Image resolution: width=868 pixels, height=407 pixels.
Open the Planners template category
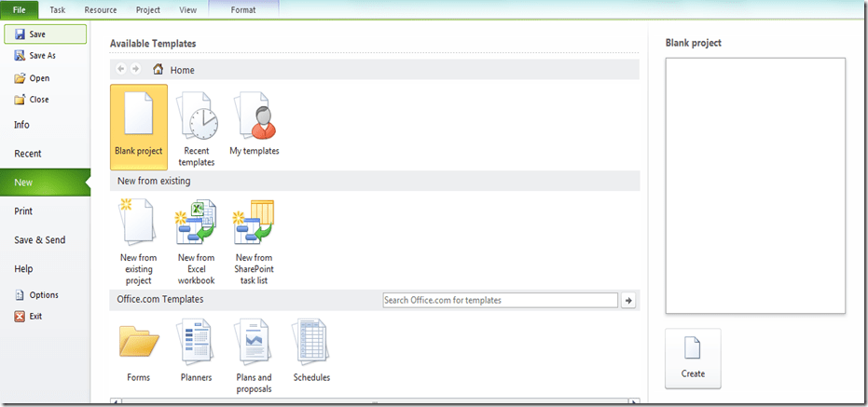pos(196,350)
